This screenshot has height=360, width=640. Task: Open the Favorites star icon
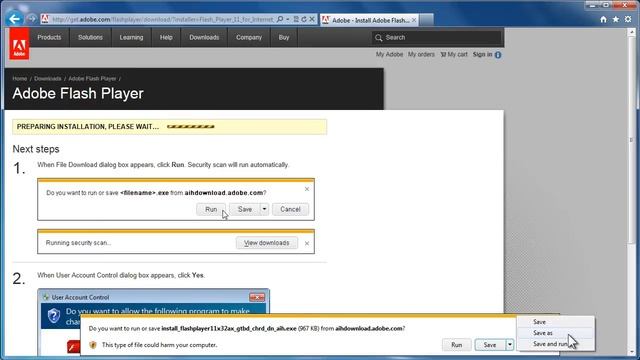(x=616, y=19)
